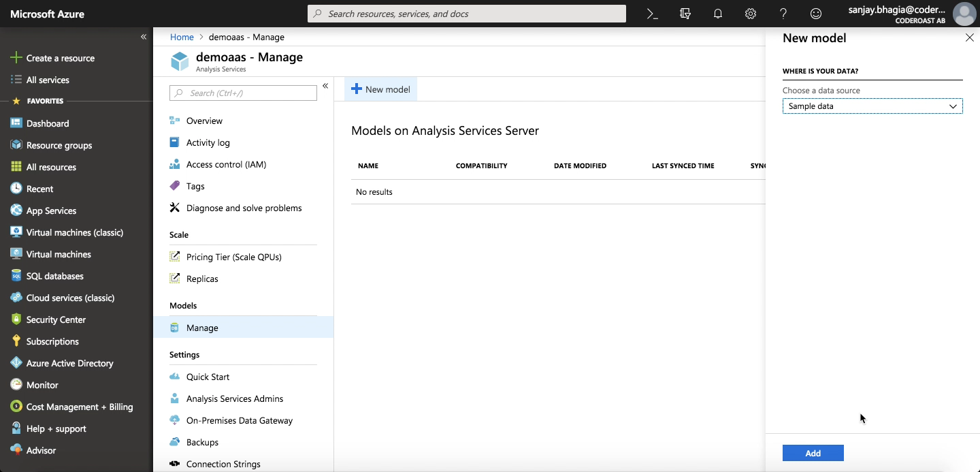Open On-Premises Data Gateway

(x=240, y=420)
